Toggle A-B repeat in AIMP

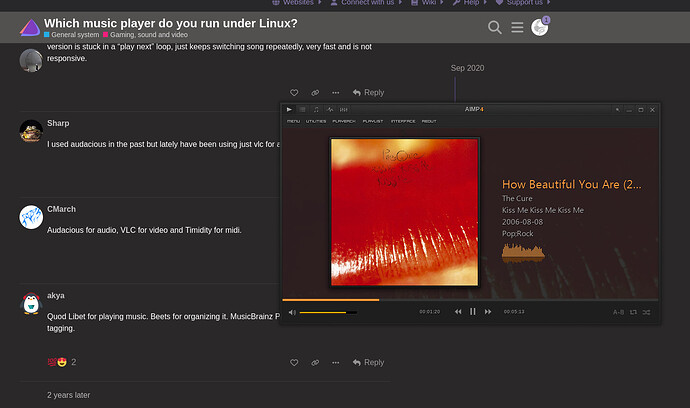618,312
